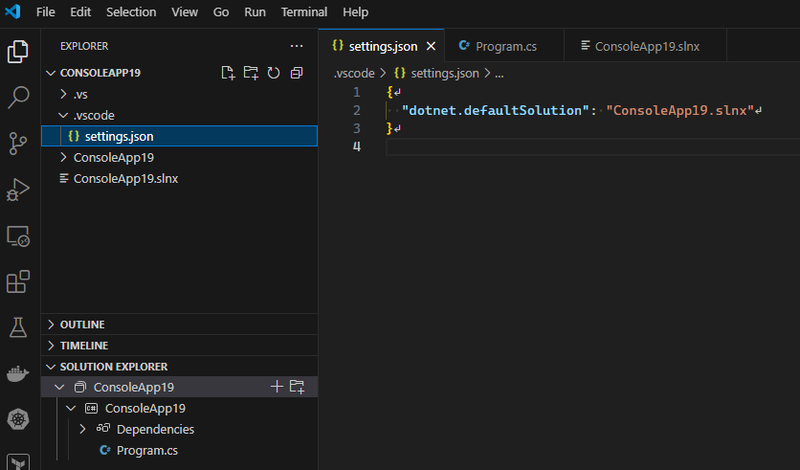Screen dimensions: 800x470
Task: Click the opening brace on line 1
Action: (390, 92)
